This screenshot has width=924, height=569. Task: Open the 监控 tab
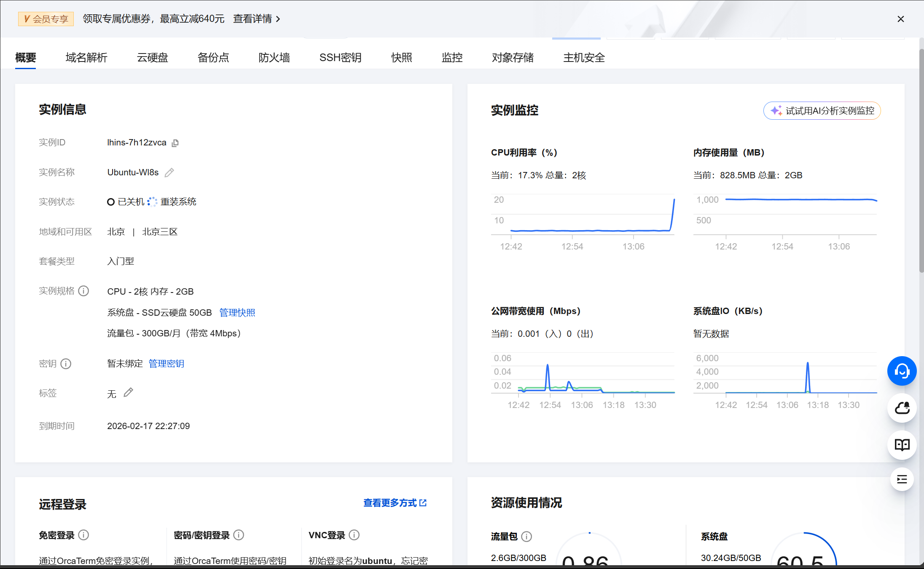[452, 57]
